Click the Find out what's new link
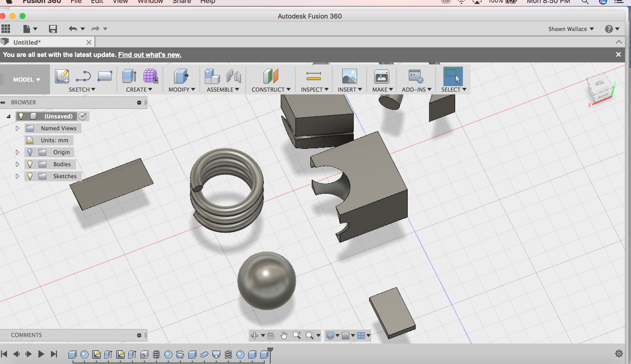The width and height of the screenshot is (631, 364). (x=150, y=54)
